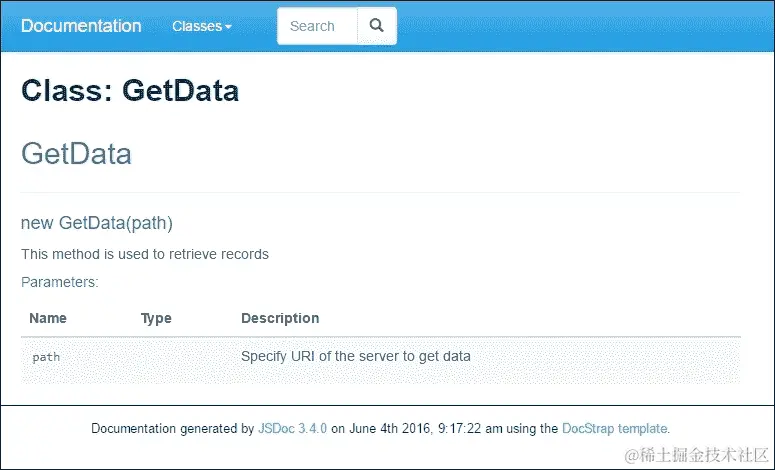Click the Name column header

point(48,318)
